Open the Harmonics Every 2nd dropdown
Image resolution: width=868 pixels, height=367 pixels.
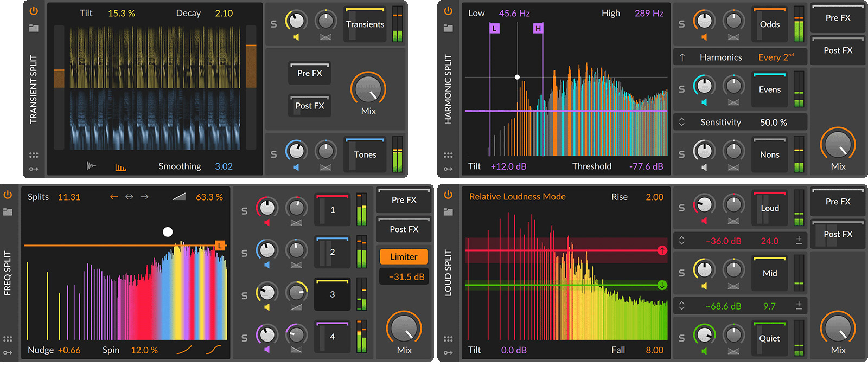pos(776,57)
